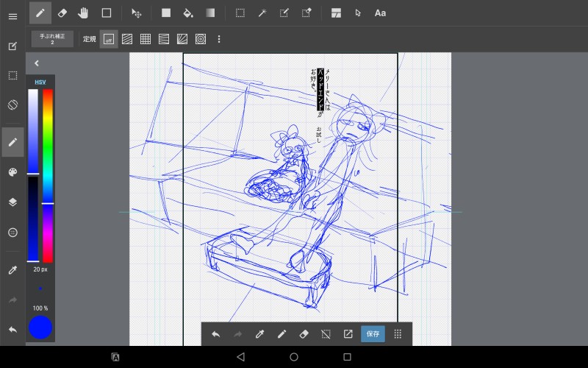The height and width of the screenshot is (368, 588).
Task: Turn the ruler snap off
Action: coord(109,39)
